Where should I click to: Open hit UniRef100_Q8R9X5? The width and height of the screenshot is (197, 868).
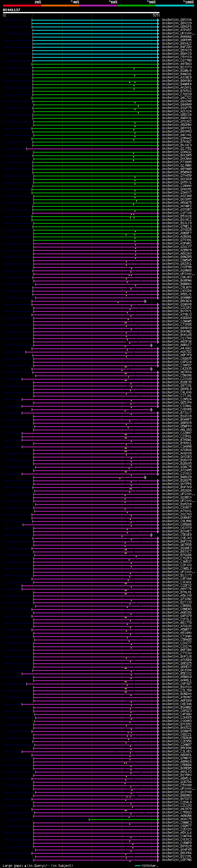tap(176, 423)
